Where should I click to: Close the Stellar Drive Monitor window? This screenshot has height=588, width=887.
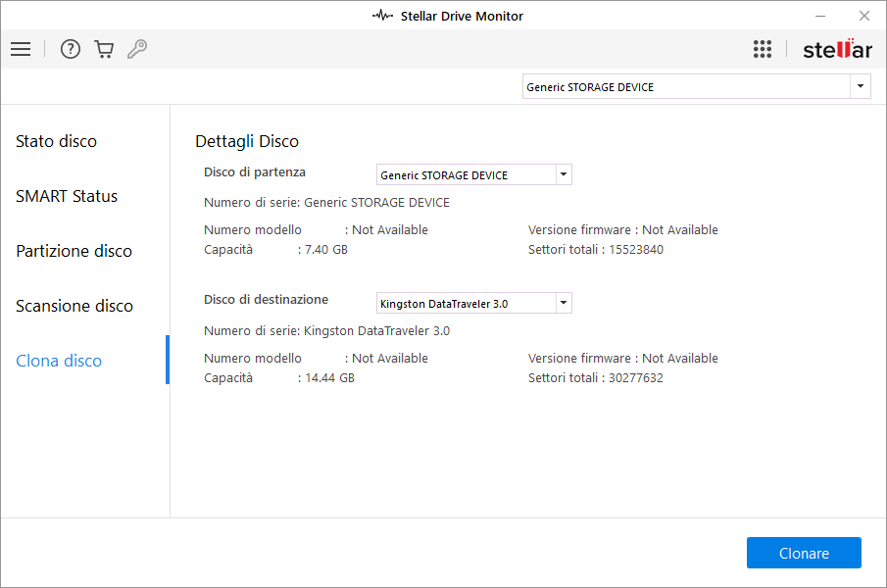pyautogui.click(x=863, y=16)
